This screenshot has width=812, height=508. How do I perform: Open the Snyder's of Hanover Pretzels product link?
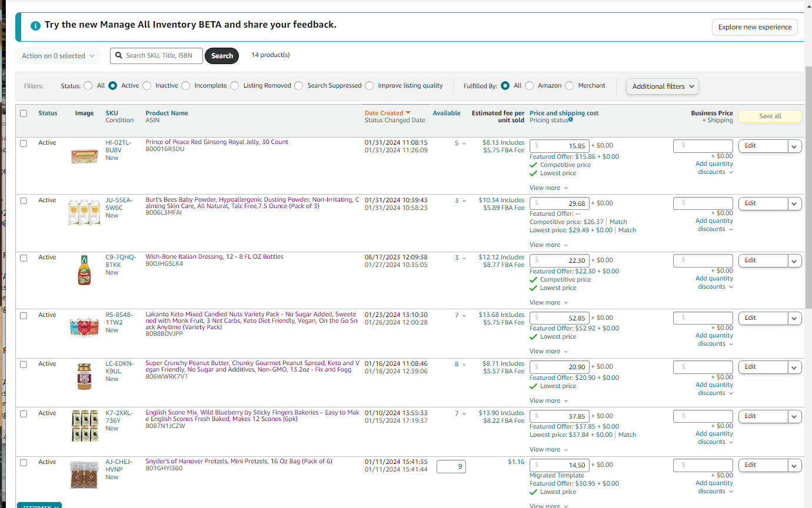click(239, 461)
